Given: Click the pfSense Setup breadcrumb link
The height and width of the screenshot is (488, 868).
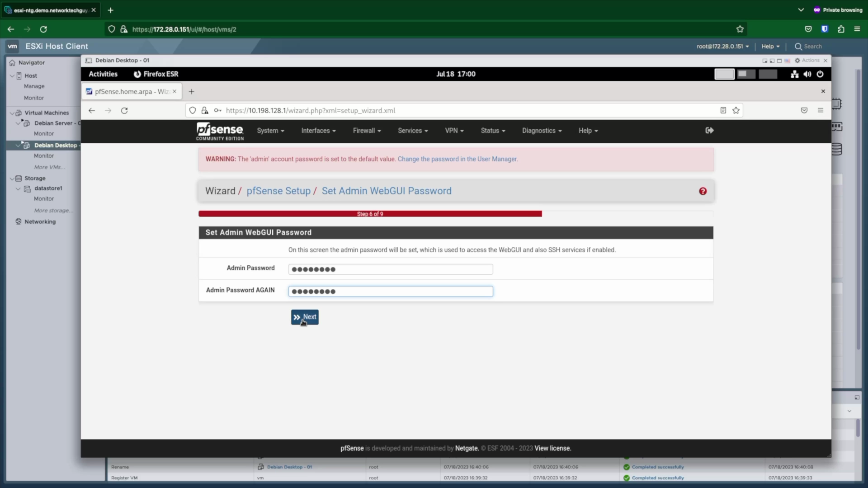Looking at the screenshot, I should [278, 191].
